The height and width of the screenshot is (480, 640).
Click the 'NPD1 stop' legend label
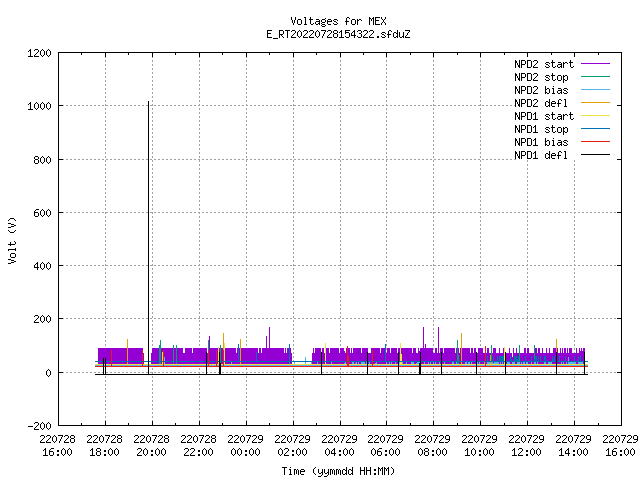pyautogui.click(x=541, y=129)
